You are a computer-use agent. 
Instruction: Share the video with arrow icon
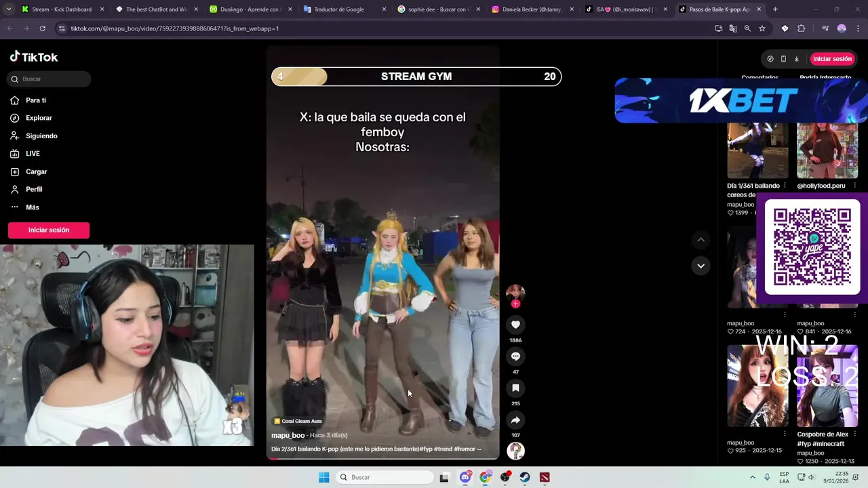(515, 420)
